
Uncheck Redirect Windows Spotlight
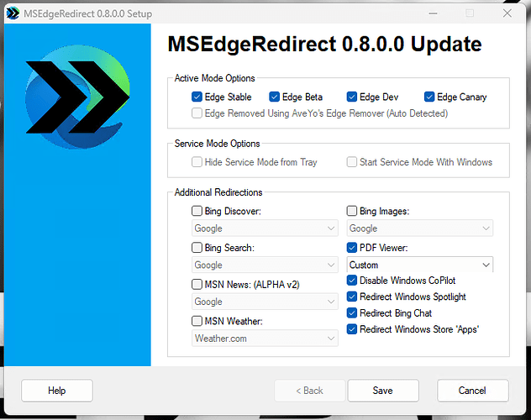point(352,297)
